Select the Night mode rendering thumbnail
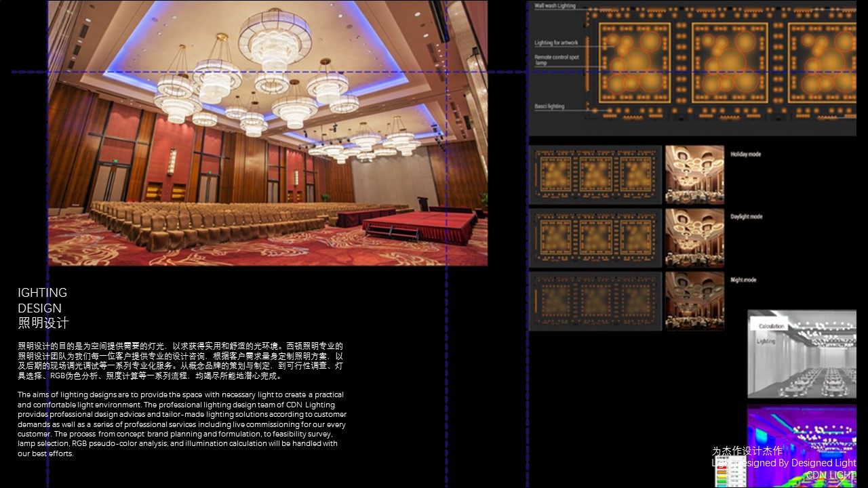The image size is (868, 488). click(694, 301)
